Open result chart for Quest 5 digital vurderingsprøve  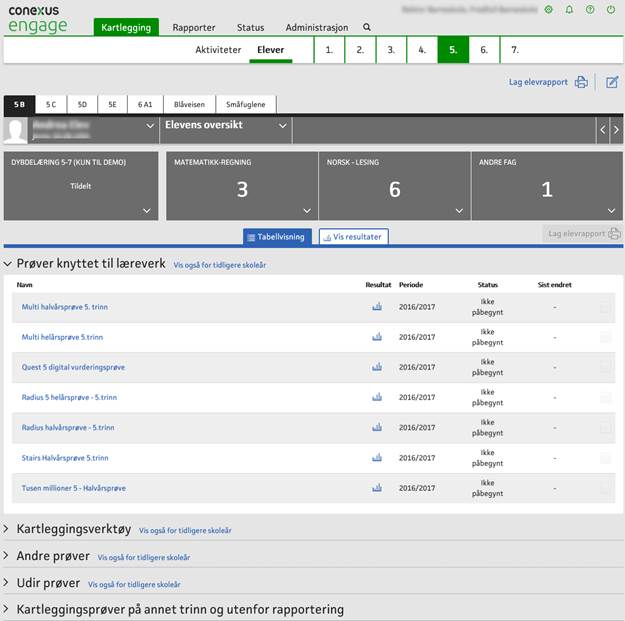click(x=377, y=368)
